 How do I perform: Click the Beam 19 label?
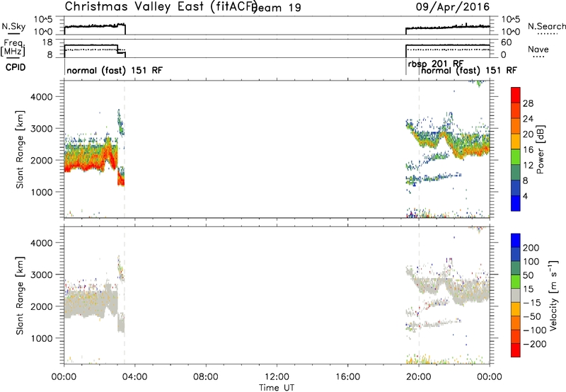[277, 8]
